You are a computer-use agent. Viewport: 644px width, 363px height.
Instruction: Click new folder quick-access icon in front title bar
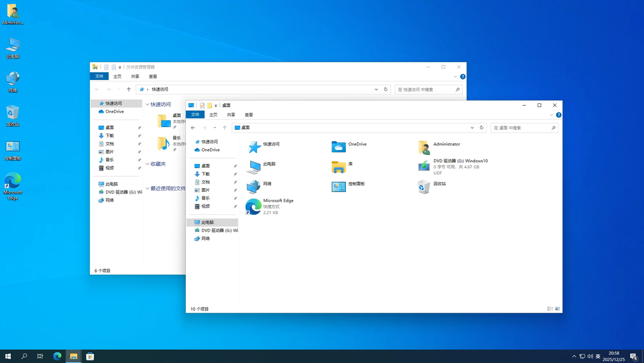click(210, 105)
